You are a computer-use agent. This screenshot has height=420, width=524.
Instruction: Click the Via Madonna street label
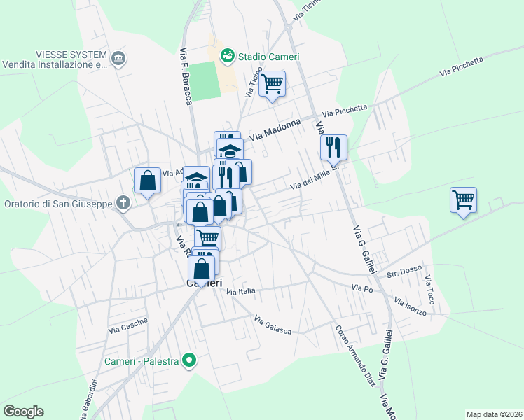tap(275, 130)
